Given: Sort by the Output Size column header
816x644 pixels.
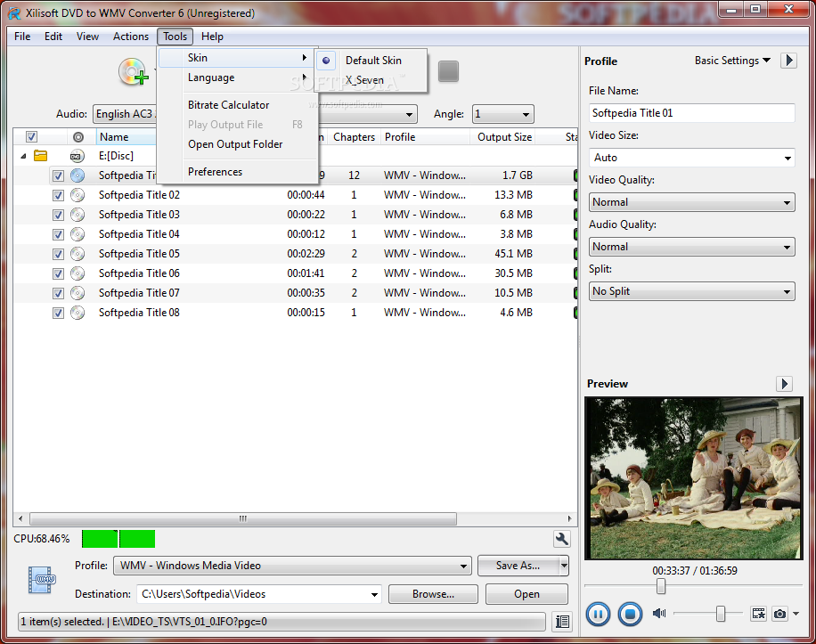Looking at the screenshot, I should 503,137.
